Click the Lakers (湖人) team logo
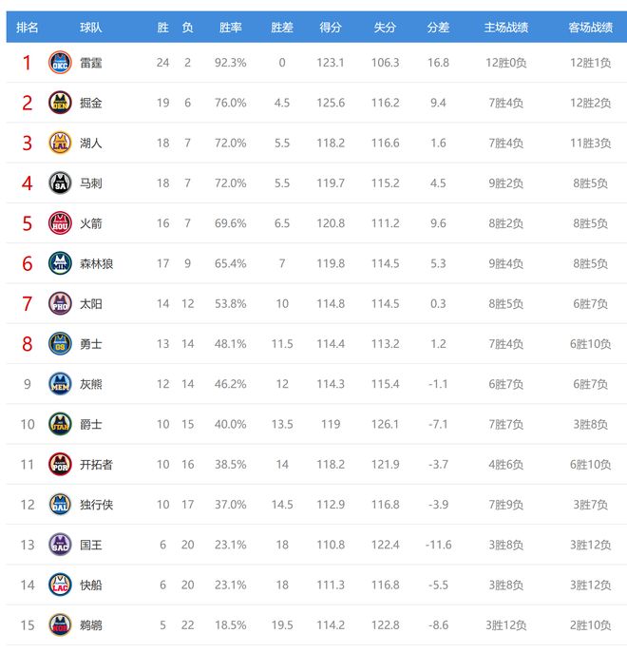The width and height of the screenshot is (627, 672). (60, 143)
